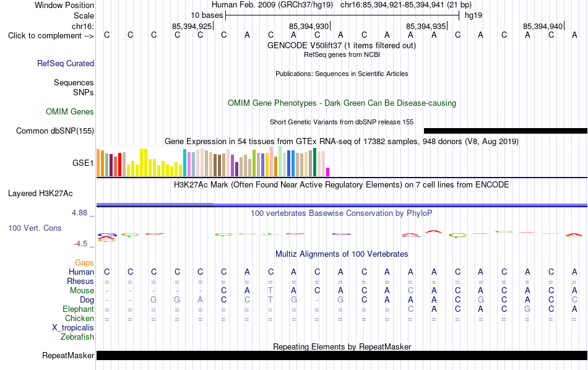Click the GTEx Gene Expression track title

point(342,141)
